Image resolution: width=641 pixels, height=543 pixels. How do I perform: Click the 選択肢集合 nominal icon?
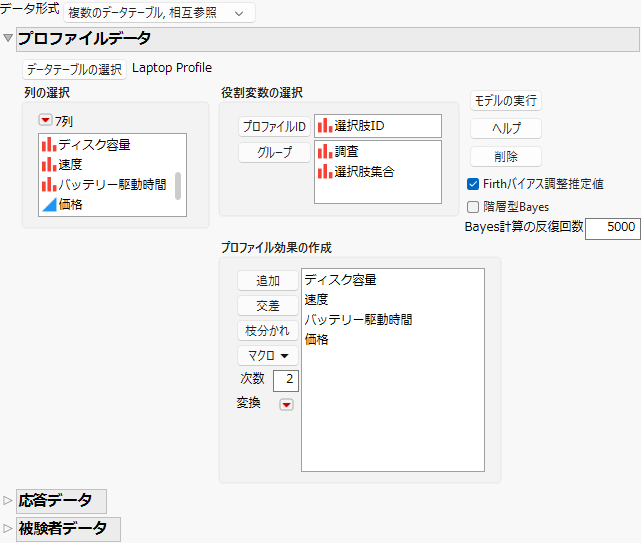325,171
